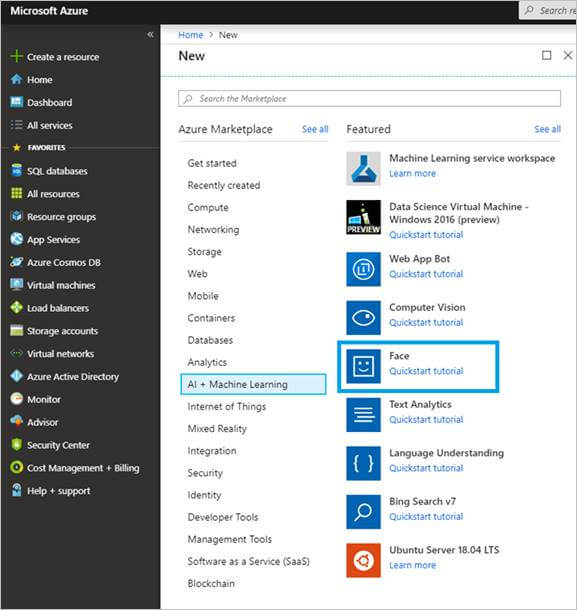Select the Software as a Service (SaaS) category

click(x=249, y=561)
